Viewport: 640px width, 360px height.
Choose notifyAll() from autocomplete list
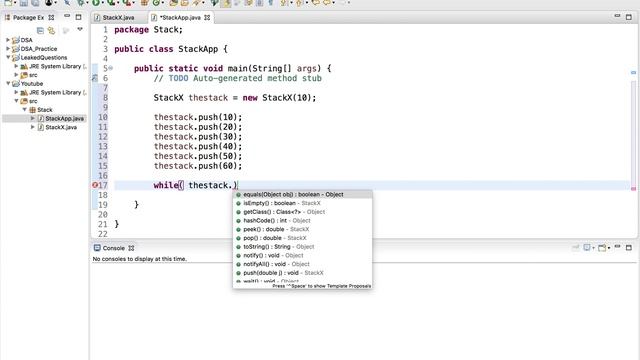pos(302,264)
